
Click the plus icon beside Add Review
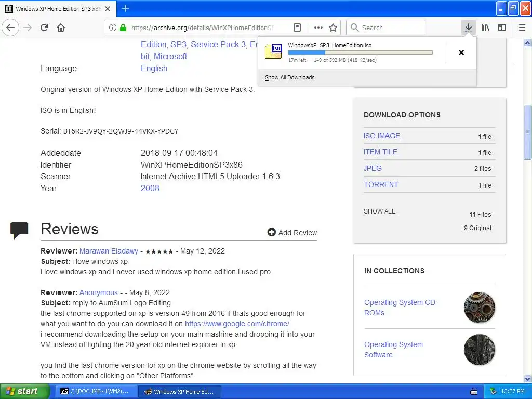pos(271,232)
